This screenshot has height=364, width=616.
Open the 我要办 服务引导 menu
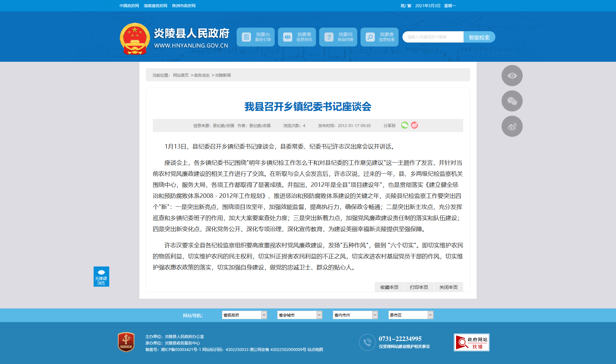coord(256,37)
